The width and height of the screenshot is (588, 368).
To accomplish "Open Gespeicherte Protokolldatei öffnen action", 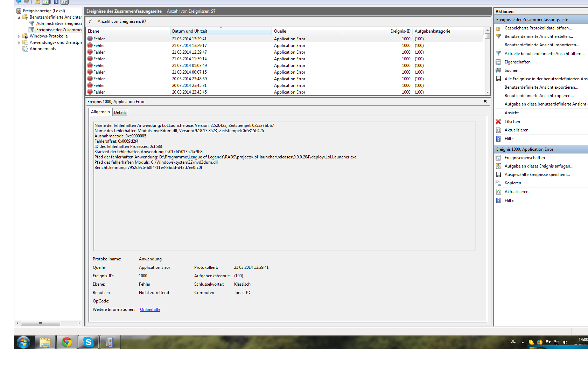I will (538, 28).
